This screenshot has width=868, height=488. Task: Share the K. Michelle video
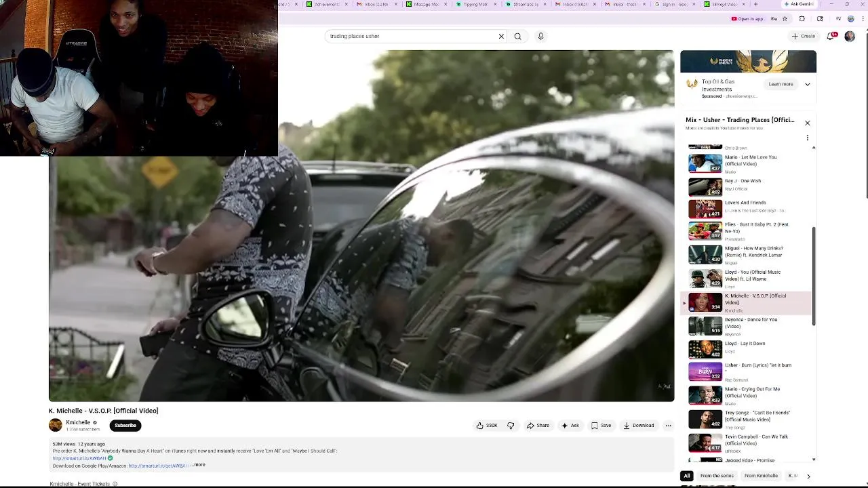pyautogui.click(x=538, y=426)
